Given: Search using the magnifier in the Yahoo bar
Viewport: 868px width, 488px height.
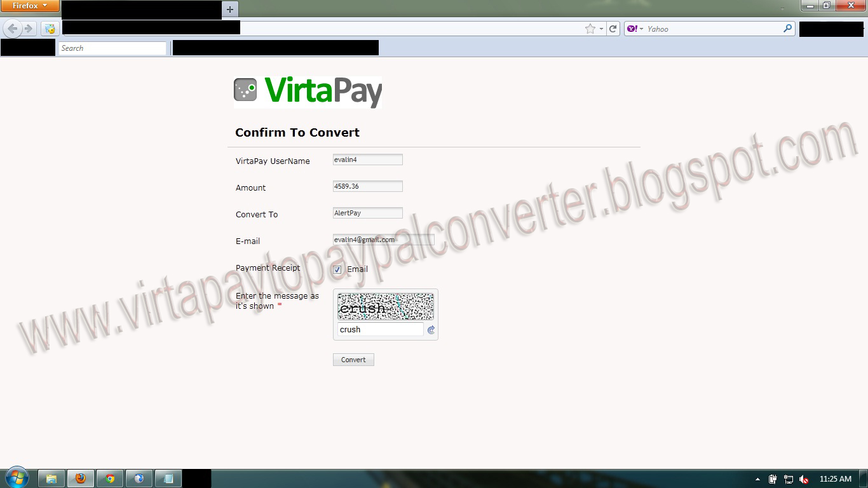Looking at the screenshot, I should point(787,28).
